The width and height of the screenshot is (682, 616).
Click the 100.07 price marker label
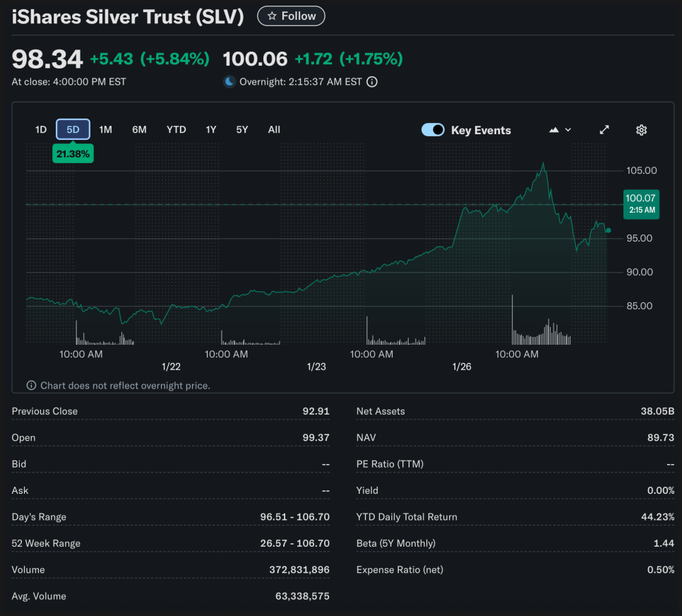(x=640, y=203)
